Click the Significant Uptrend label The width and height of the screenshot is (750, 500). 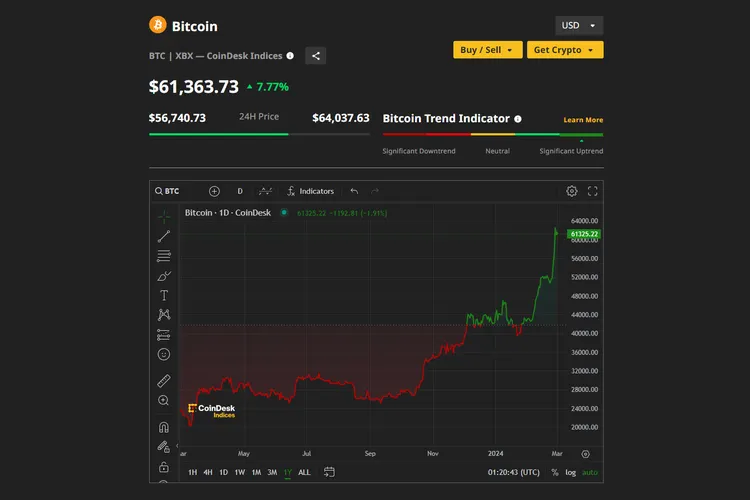point(571,151)
